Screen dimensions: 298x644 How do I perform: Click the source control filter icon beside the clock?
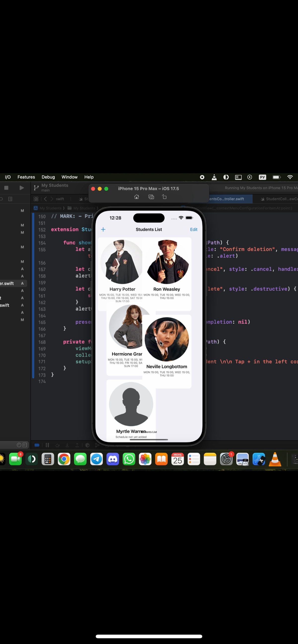[25, 445]
